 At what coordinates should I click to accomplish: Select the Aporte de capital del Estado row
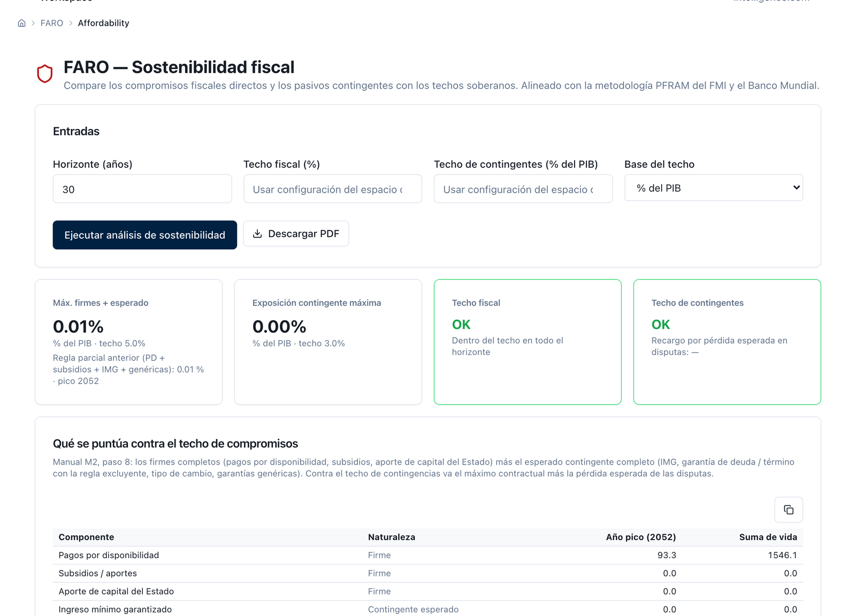428,591
